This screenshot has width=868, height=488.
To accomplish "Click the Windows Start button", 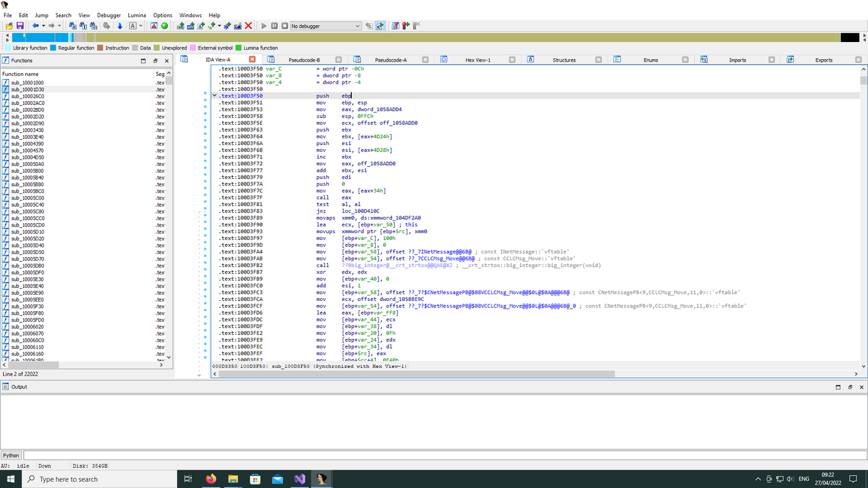I will 10,479.
